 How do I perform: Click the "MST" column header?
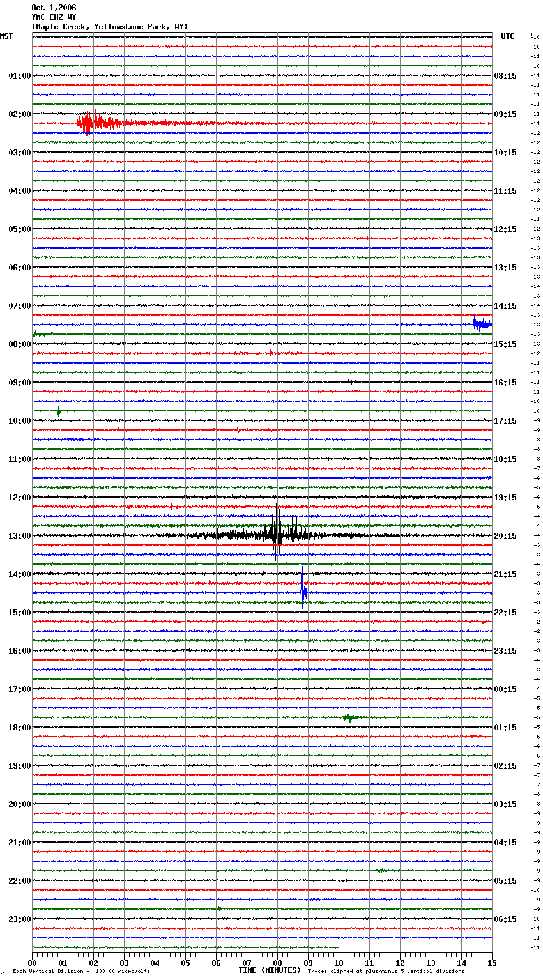(6, 36)
